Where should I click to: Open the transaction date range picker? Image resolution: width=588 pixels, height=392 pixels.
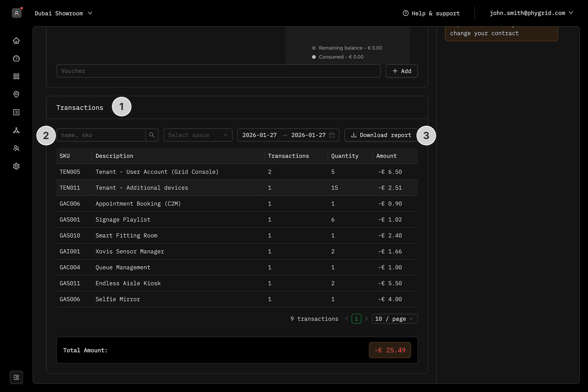[x=288, y=135]
